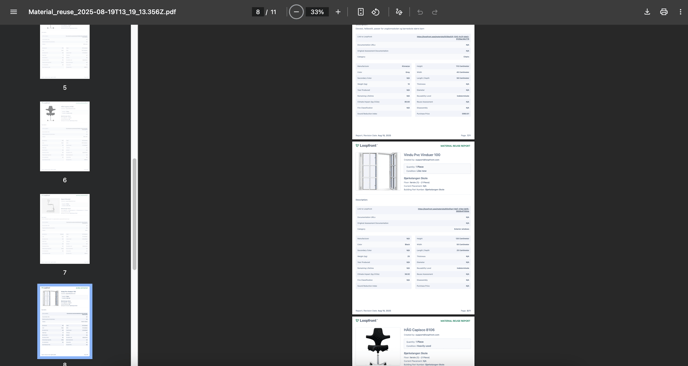Click the 33% zoom level field
The height and width of the screenshot is (366, 688).
pyautogui.click(x=317, y=12)
